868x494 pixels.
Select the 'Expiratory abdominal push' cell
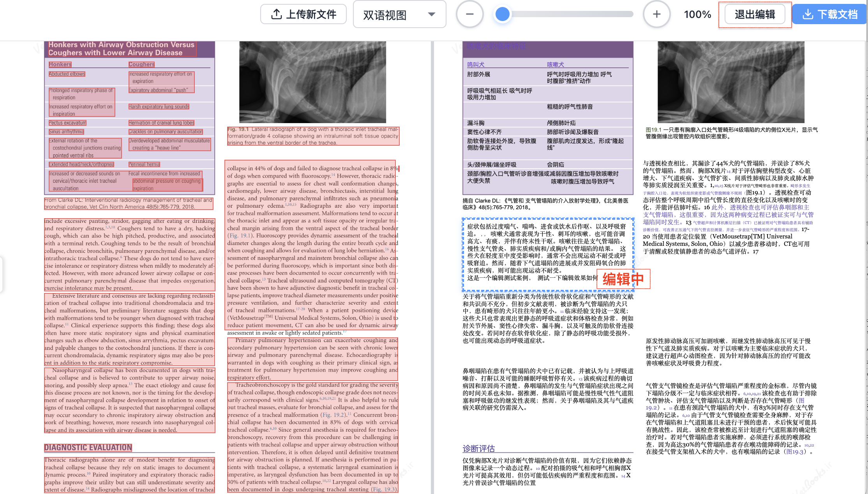coord(158,90)
